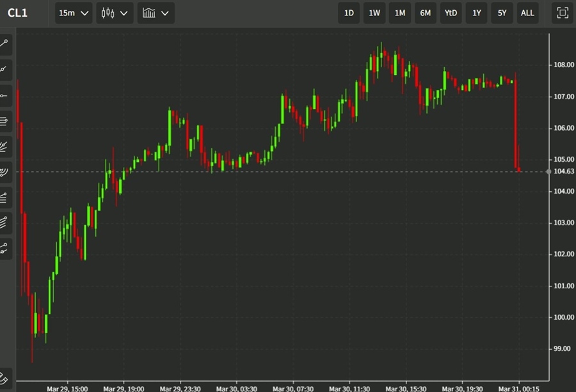
Task: Open the indicators chart dropdown
Action: 156,13
